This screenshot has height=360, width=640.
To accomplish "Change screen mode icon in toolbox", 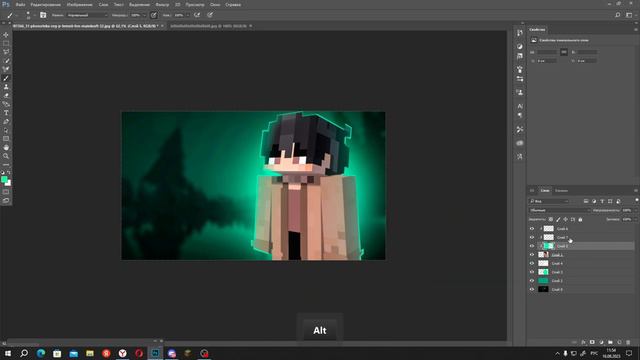I will pyautogui.click(x=6, y=200).
